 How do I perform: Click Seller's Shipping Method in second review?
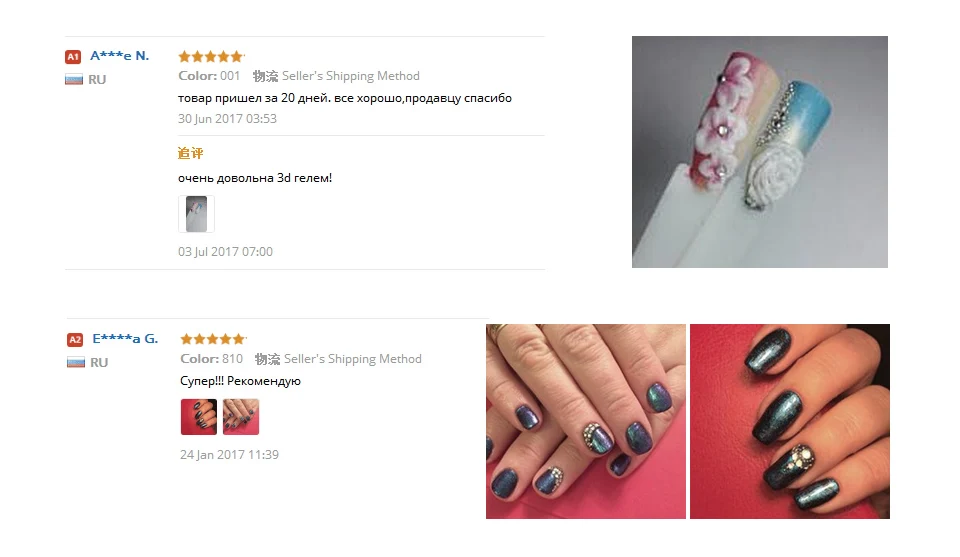[353, 359]
